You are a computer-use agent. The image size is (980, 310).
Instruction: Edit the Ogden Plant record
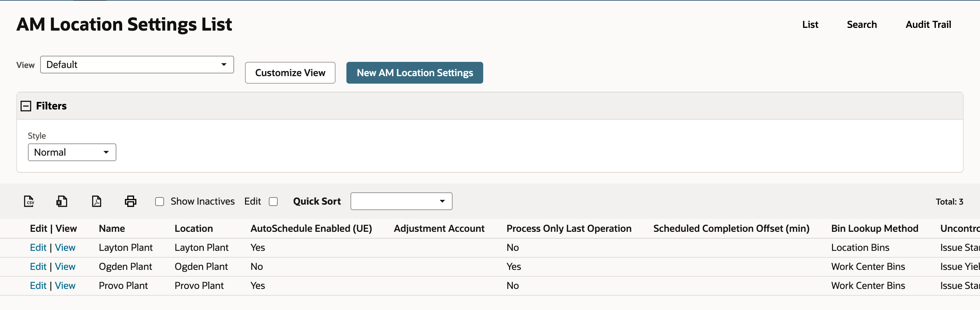tap(38, 267)
